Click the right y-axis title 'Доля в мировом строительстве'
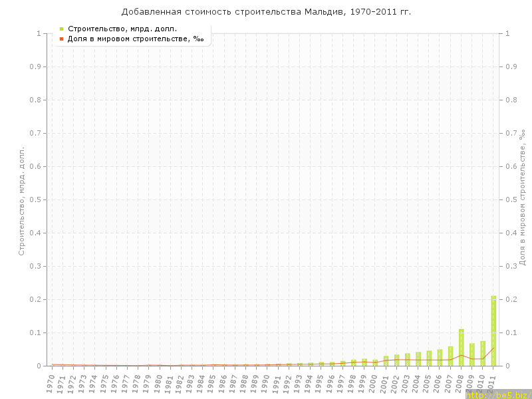This screenshot has height=399, width=532. click(522, 198)
